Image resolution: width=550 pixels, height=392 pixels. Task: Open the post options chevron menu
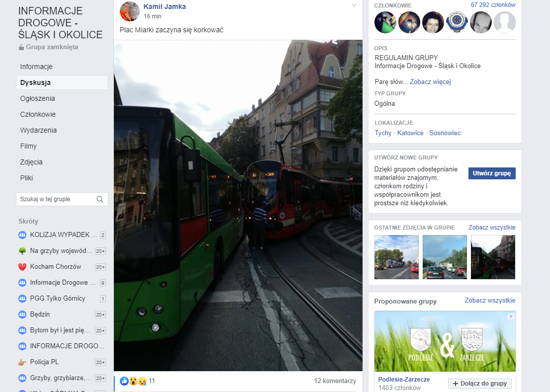click(354, 5)
